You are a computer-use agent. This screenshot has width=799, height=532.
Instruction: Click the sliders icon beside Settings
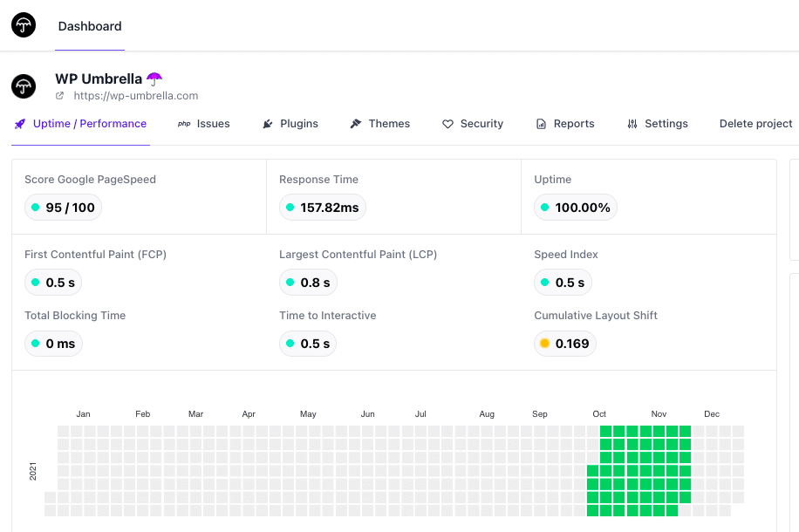click(x=632, y=123)
